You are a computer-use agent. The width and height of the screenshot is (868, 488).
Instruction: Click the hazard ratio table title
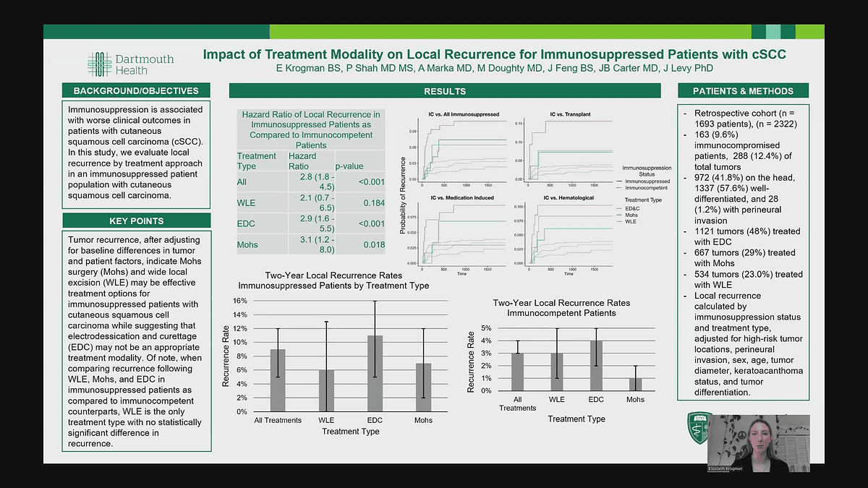[311, 129]
